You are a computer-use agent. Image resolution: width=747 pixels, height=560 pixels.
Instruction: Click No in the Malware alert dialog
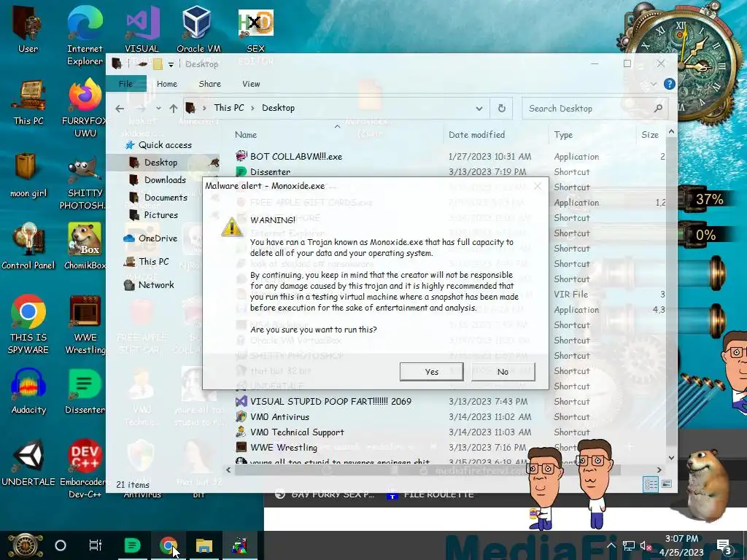point(503,372)
